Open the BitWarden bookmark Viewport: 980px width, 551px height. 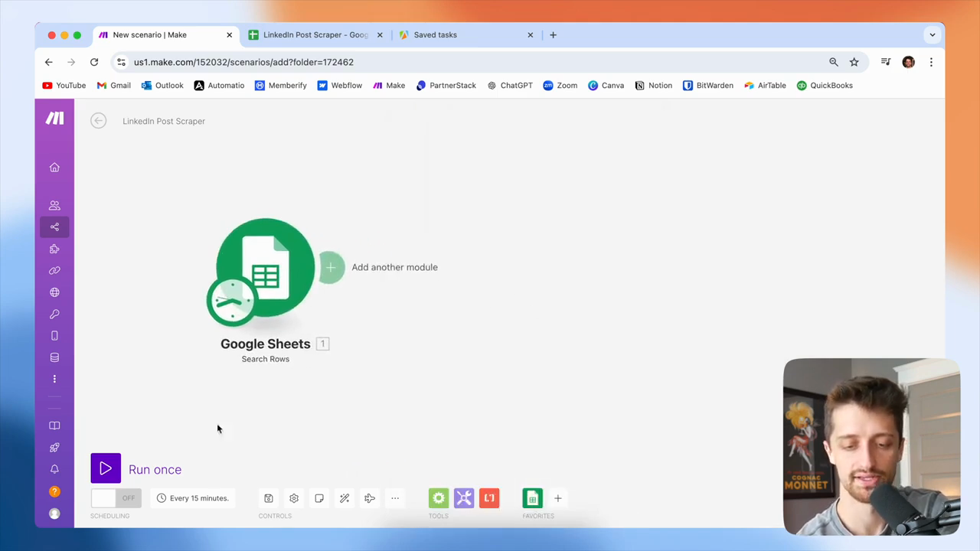pos(708,86)
